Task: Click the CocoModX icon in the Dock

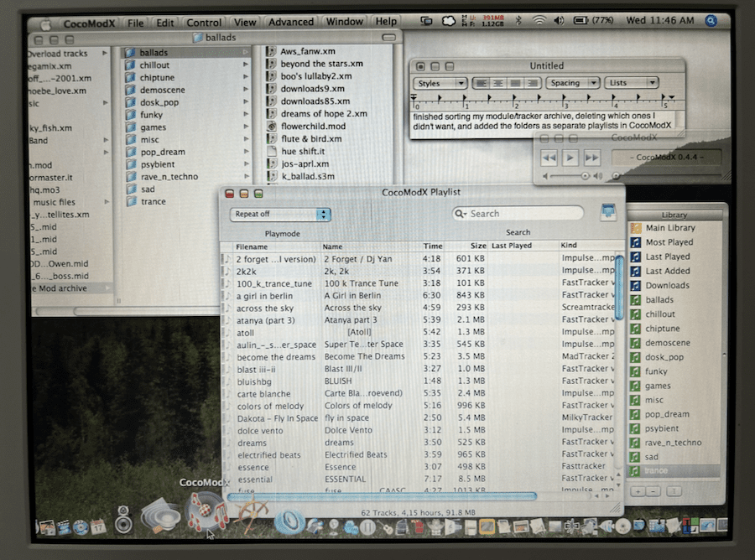Action: 206,511
